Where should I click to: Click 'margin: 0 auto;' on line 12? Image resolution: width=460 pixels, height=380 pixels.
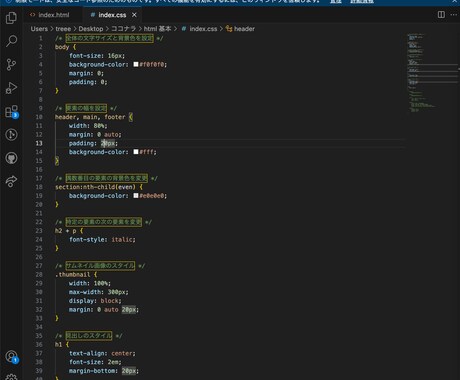[x=95, y=134]
